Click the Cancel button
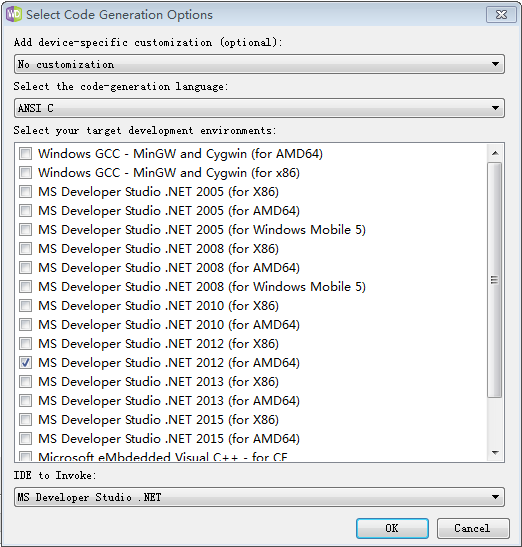 473,528
